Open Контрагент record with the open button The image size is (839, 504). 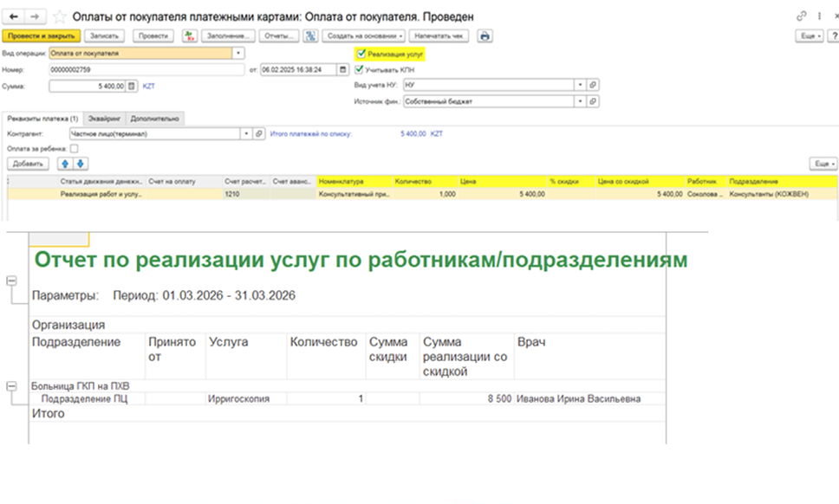coord(259,133)
